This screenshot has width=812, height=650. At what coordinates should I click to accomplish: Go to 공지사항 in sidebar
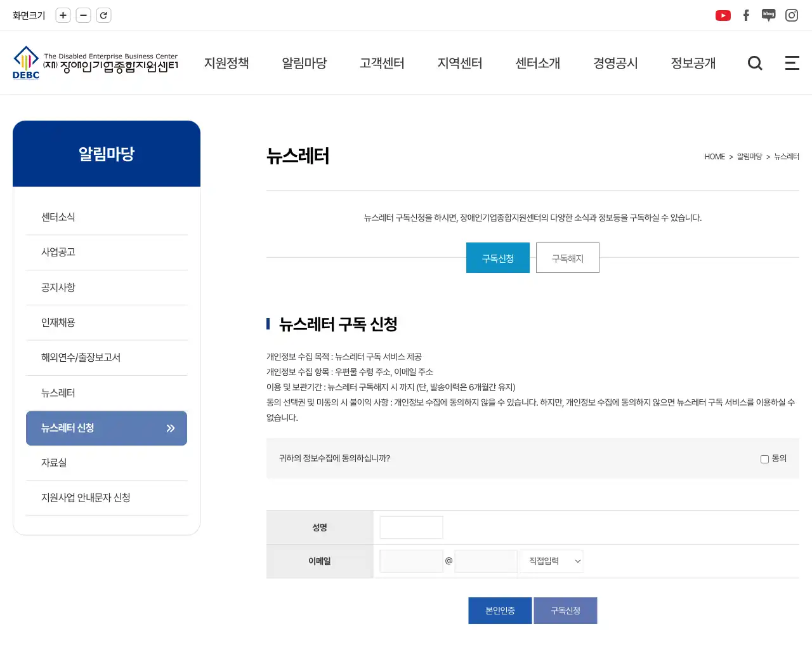(107, 288)
